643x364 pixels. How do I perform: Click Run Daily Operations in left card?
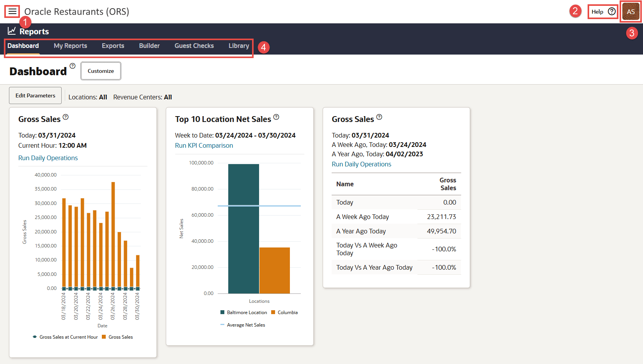pyautogui.click(x=48, y=158)
